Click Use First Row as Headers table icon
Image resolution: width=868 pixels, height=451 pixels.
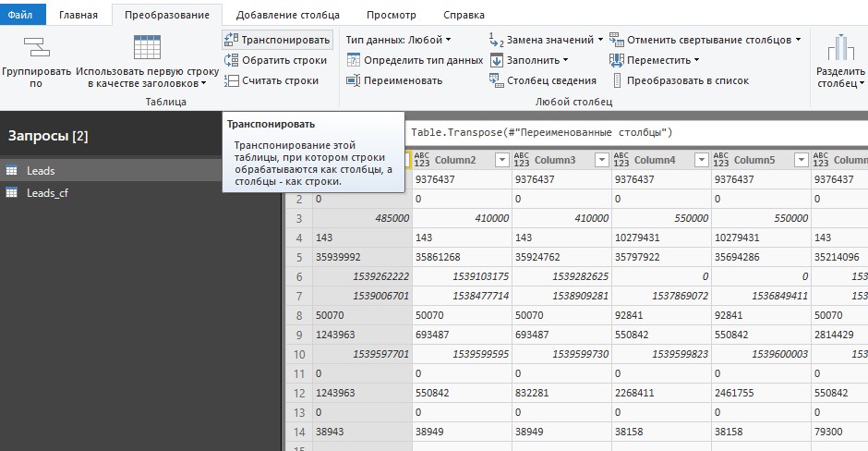[147, 47]
